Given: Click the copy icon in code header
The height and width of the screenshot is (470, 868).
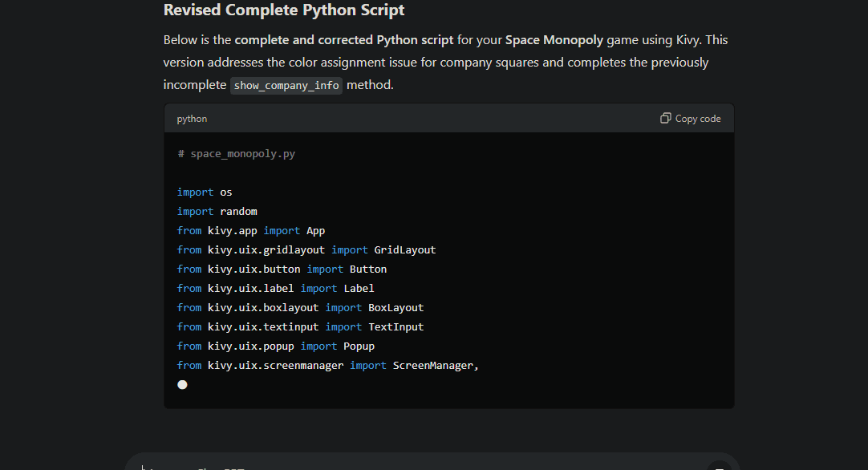Looking at the screenshot, I should [x=665, y=118].
